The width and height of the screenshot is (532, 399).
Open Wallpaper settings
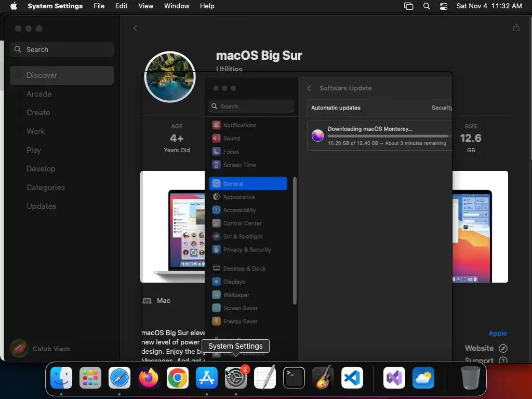[x=248, y=295]
